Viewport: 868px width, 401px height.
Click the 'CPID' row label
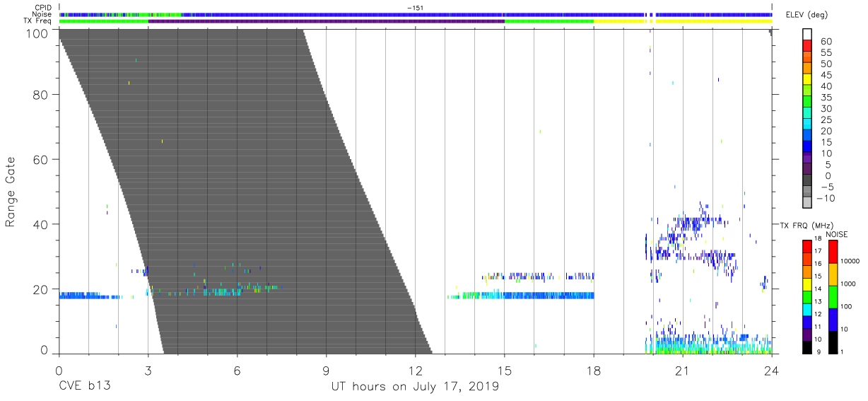coord(44,8)
